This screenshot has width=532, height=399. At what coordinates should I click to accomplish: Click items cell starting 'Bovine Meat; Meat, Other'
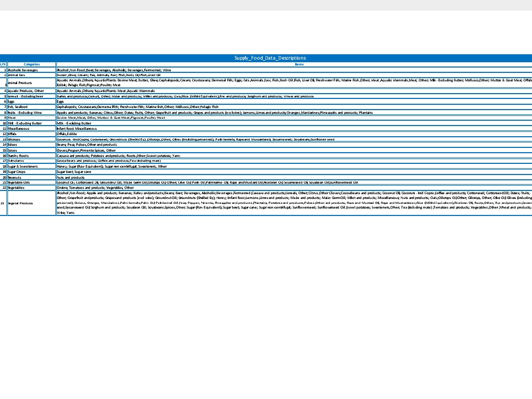294,118
